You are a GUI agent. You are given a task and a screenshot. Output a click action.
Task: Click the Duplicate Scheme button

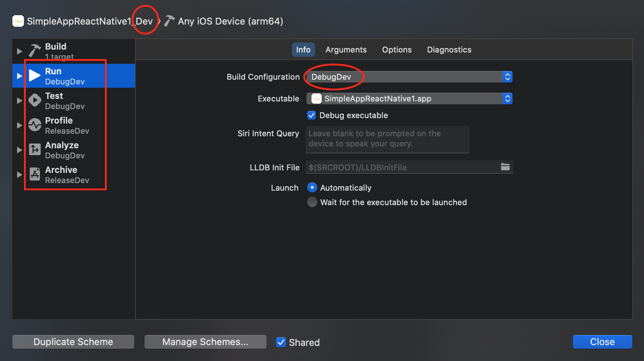pyautogui.click(x=73, y=342)
